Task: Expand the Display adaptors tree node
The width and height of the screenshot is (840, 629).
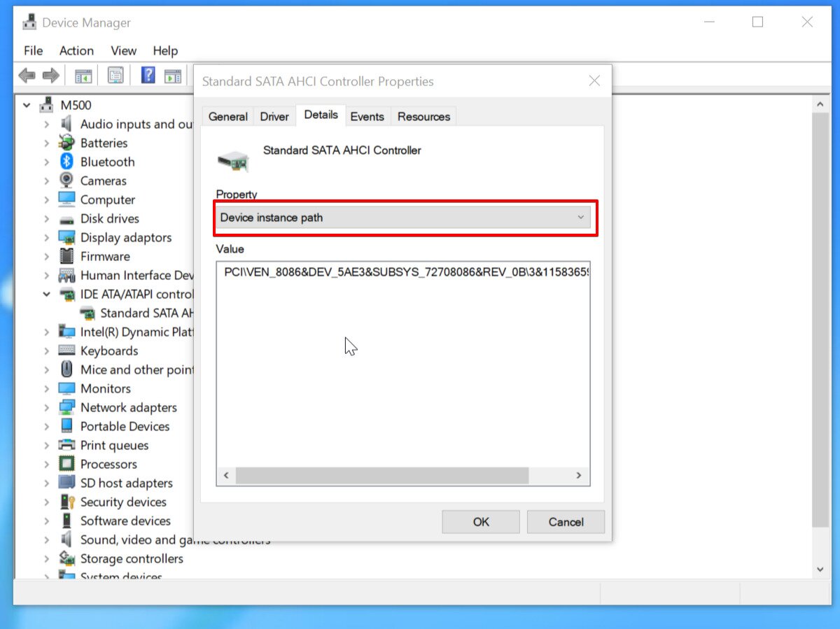Action: pyautogui.click(x=46, y=237)
